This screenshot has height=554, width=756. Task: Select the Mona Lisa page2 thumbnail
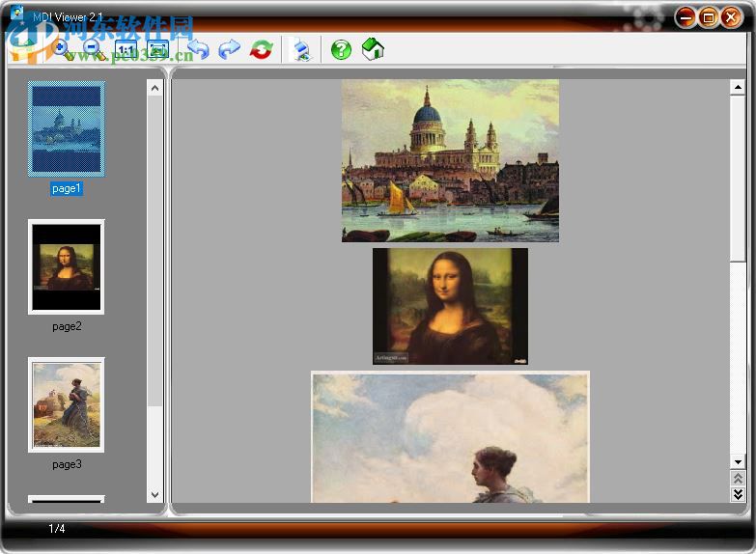tap(67, 266)
